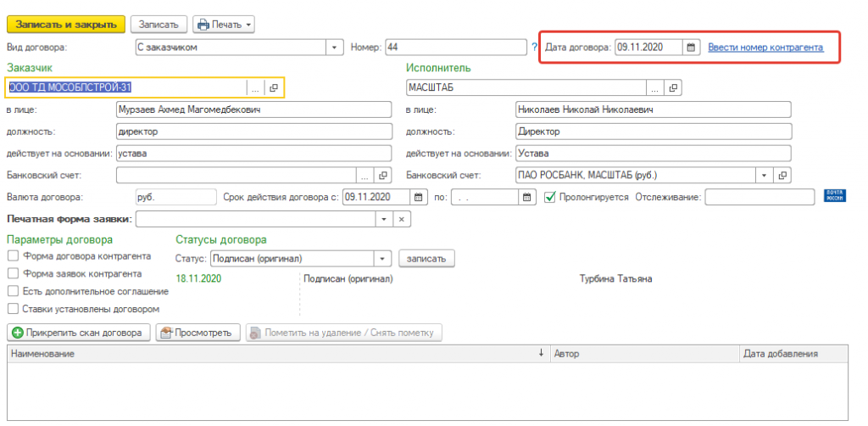Enable Форма договора контрагента checkbox

pyautogui.click(x=14, y=256)
